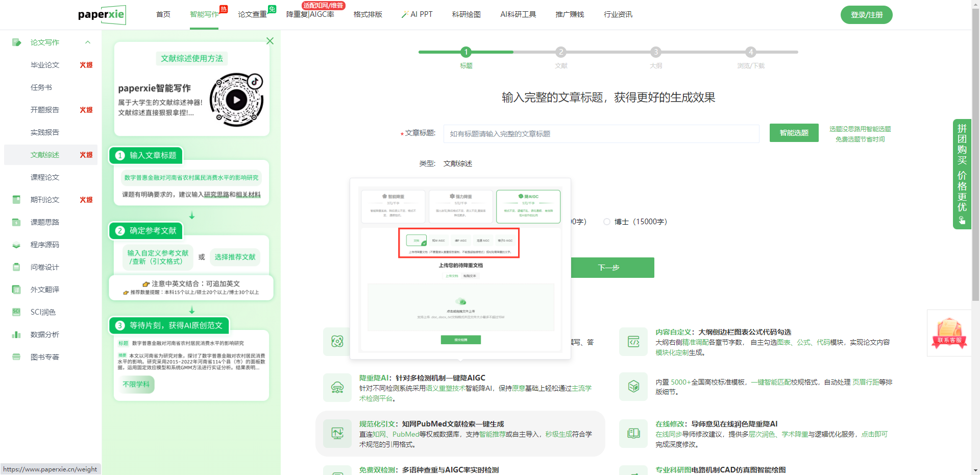This screenshot has height=475, width=980.
Task: Select 毕业论文 in sidebar
Action: pyautogui.click(x=45, y=65)
